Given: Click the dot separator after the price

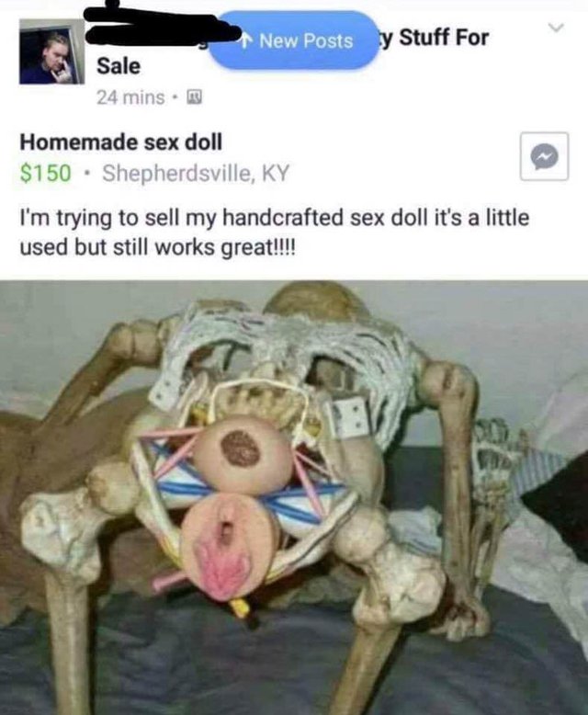Looking at the screenshot, I should 87,174.
